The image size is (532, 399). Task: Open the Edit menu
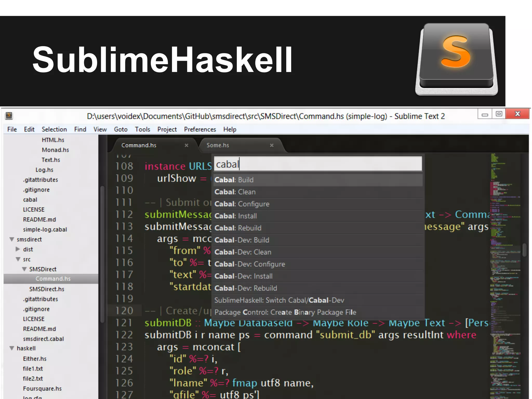coord(29,129)
